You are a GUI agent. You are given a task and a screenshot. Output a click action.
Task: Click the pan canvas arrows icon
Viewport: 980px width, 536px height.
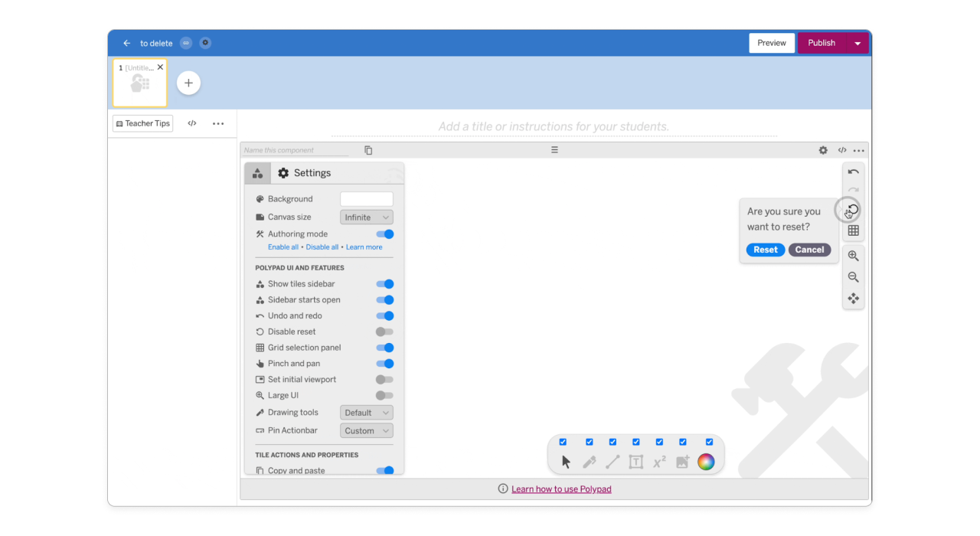853,299
